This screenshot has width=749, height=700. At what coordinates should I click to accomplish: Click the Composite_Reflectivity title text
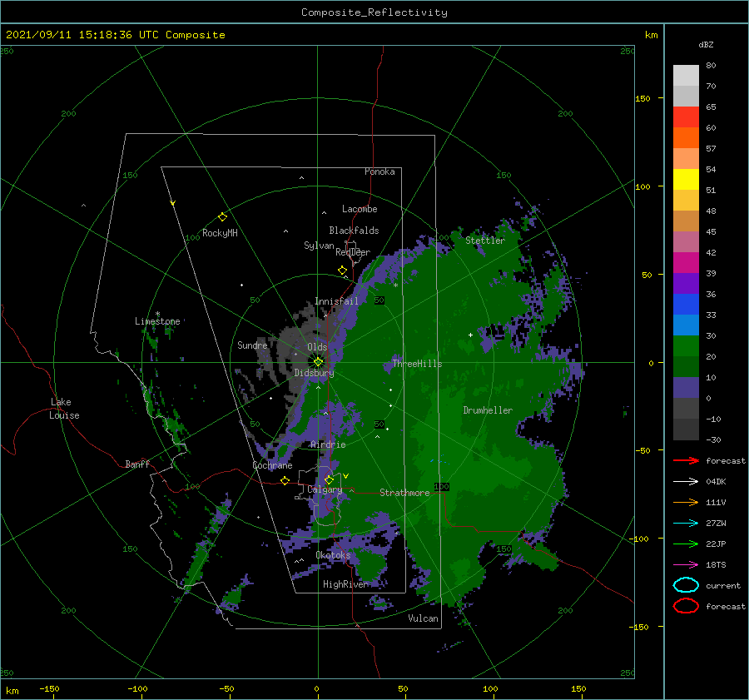pyautogui.click(x=374, y=12)
